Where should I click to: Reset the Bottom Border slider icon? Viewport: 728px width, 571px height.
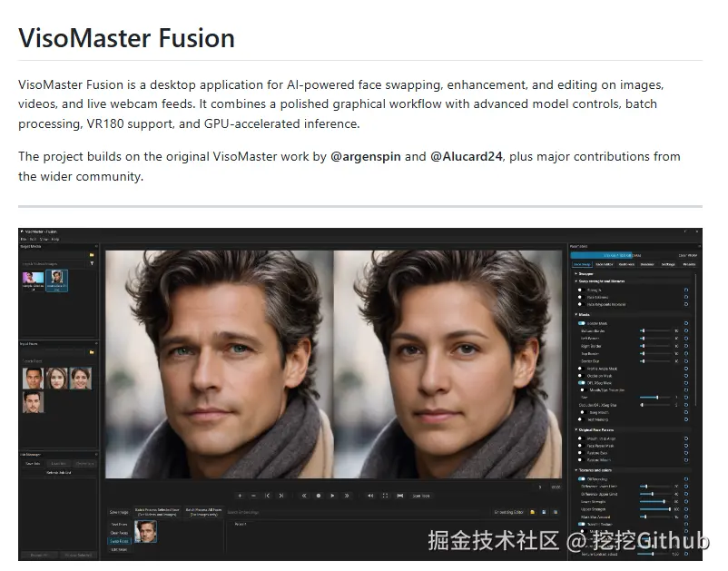coord(686,330)
